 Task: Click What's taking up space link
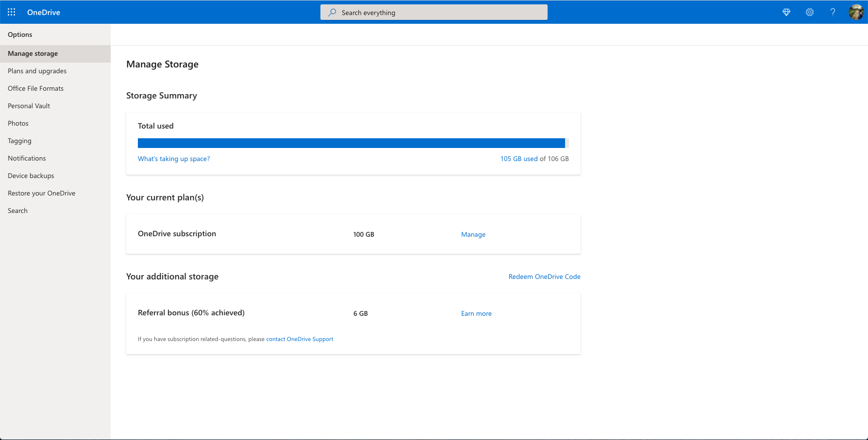click(174, 159)
